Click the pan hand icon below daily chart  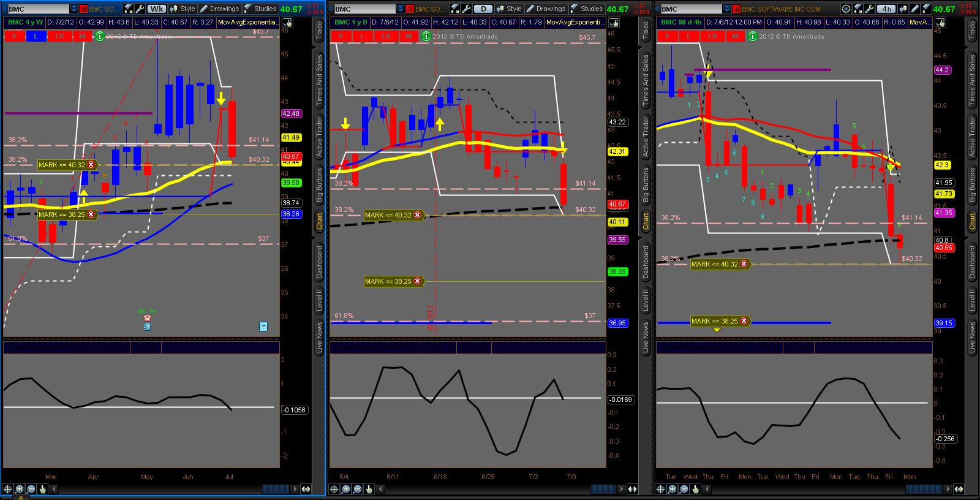(x=369, y=489)
